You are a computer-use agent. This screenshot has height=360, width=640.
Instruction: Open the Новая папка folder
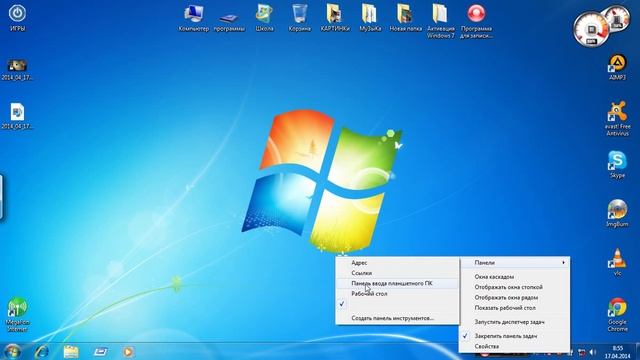[405, 18]
